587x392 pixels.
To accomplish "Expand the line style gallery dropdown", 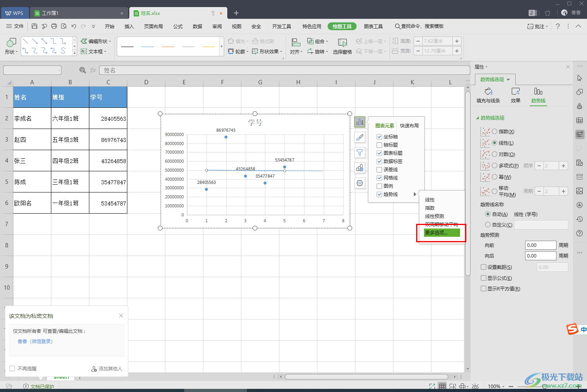I will point(221,46).
